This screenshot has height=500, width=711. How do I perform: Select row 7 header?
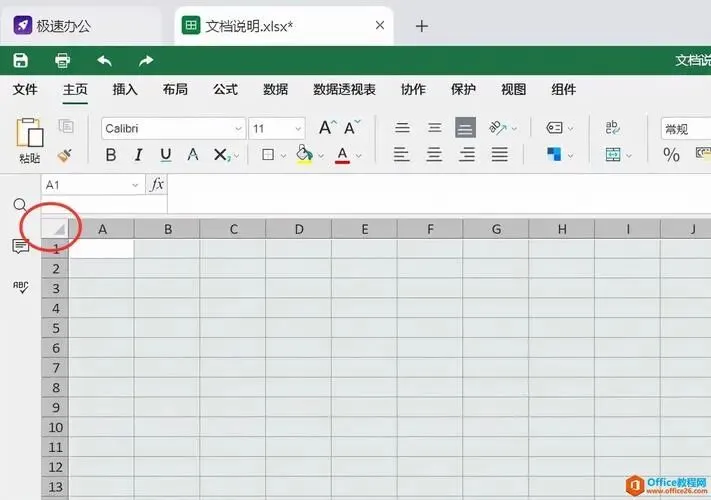click(55, 368)
